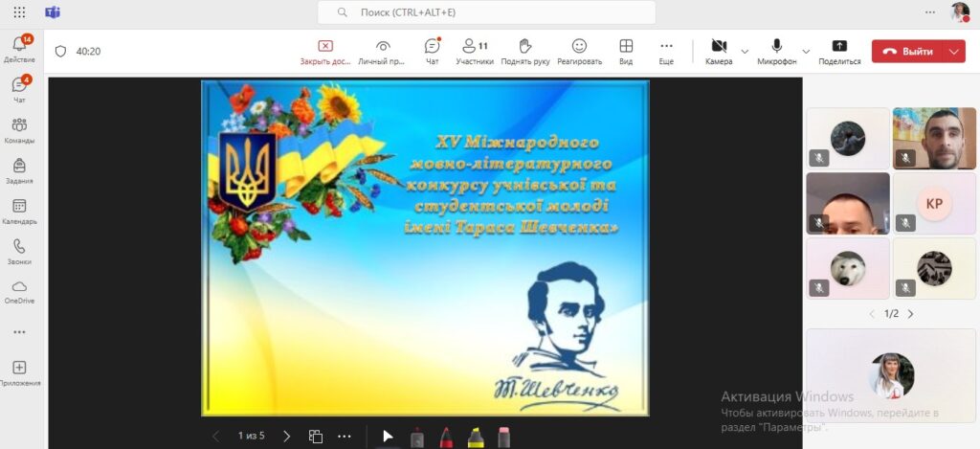This screenshot has height=449, width=980.
Task: Open Команды teams tab in sidebar
Action: click(19, 130)
